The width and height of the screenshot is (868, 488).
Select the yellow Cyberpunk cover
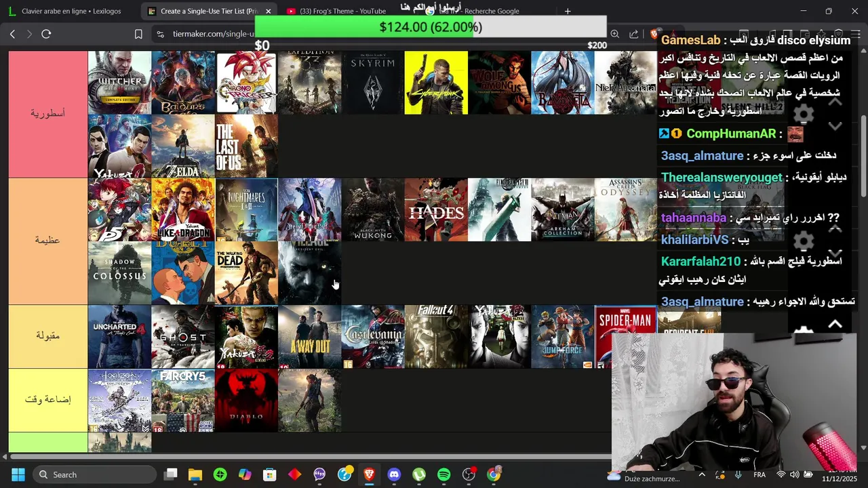tap(436, 82)
